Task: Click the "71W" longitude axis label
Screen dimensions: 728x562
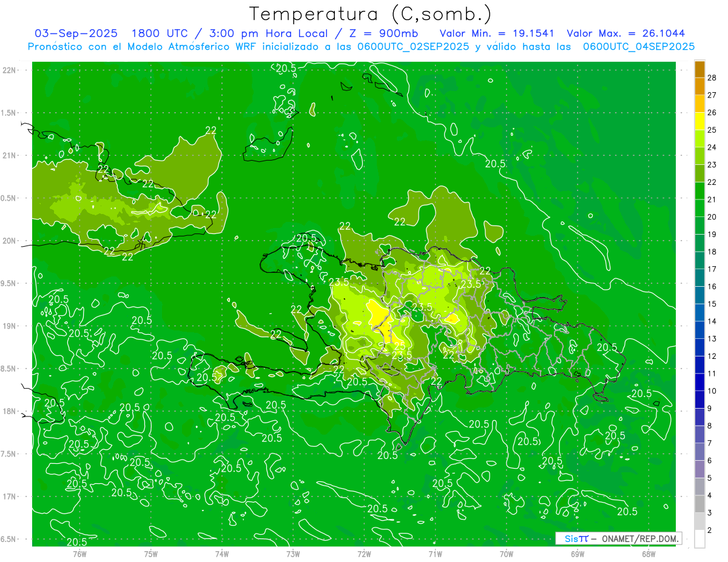Action: [435, 554]
